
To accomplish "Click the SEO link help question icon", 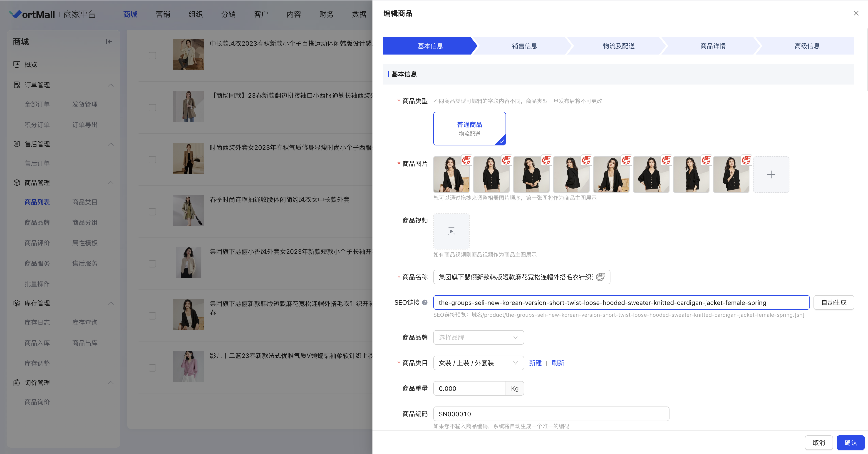I will tap(425, 303).
